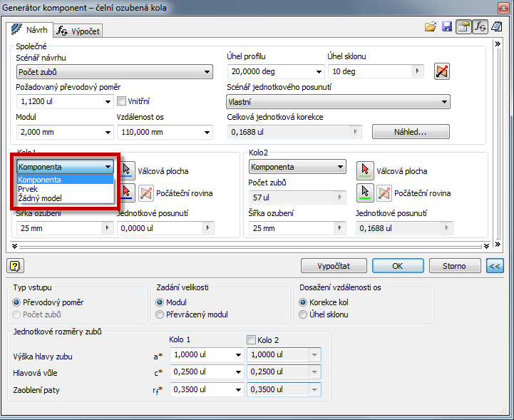Screen dimensions: 514x420
Task: Click the notepad results icon at top right
Action: tap(496, 26)
